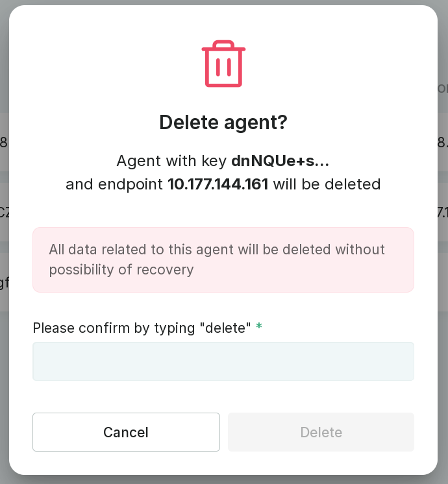Screen dimensions: 448x484
Task: Select the agent key dnNQUe+s... text
Action: (280, 160)
